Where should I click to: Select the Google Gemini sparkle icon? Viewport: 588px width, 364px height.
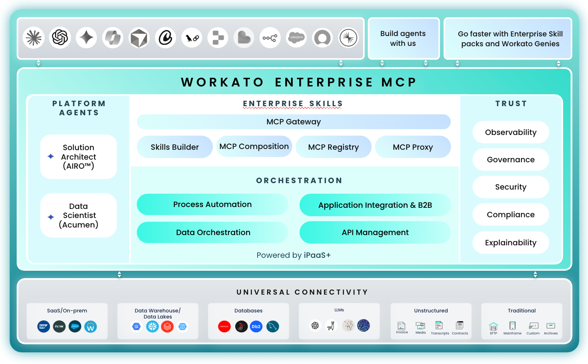[86, 38]
